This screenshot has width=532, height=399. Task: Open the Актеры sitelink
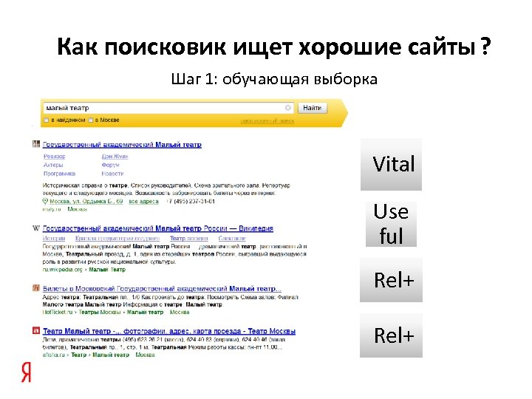53,165
